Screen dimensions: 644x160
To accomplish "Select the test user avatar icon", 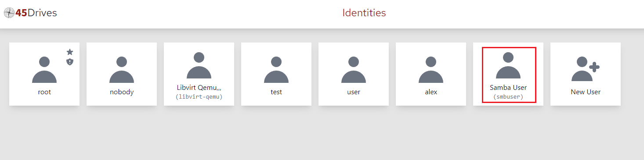I will (276, 70).
